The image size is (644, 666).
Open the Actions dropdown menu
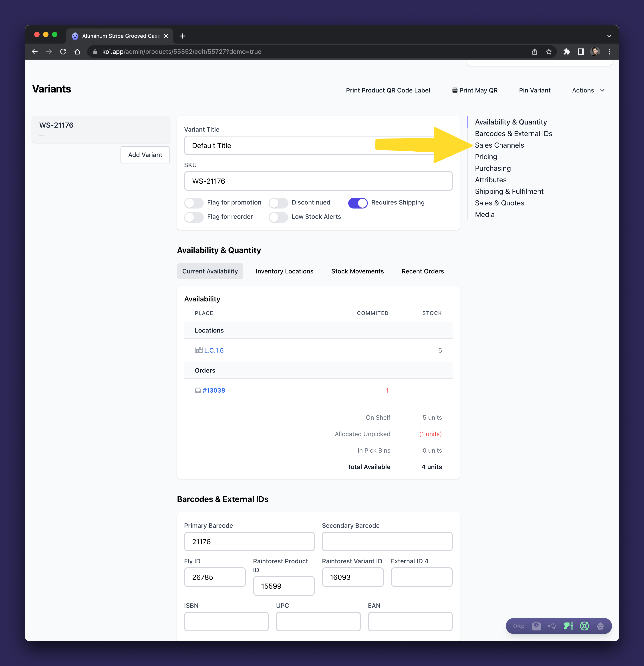588,90
